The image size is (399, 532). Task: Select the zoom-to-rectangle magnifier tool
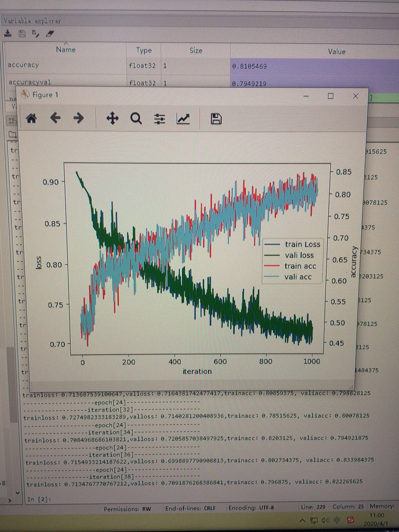pyautogui.click(x=136, y=118)
